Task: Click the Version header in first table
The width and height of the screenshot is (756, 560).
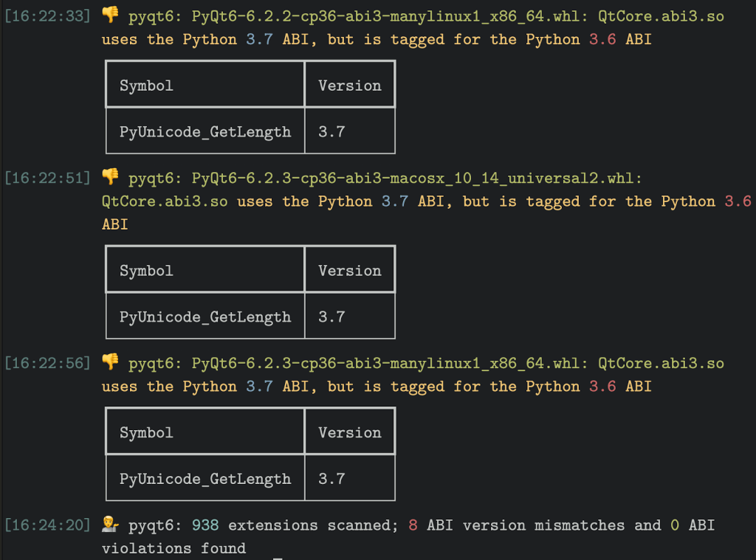Action: point(349,86)
